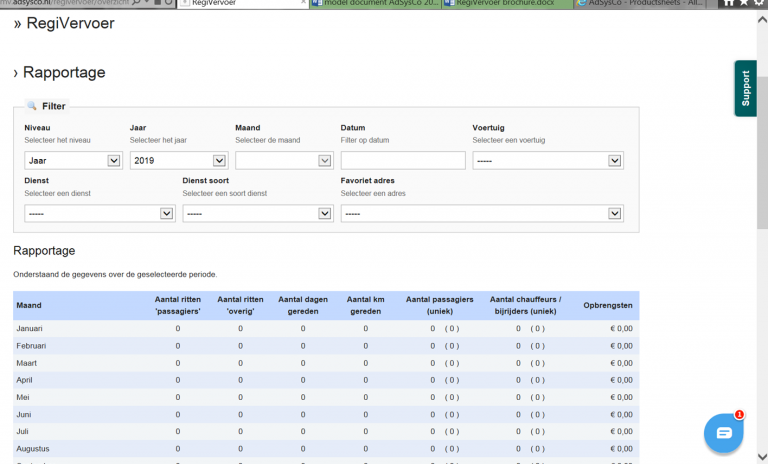Click the Filter magnifier icon
The height and width of the screenshot is (464, 768).
[x=32, y=106]
